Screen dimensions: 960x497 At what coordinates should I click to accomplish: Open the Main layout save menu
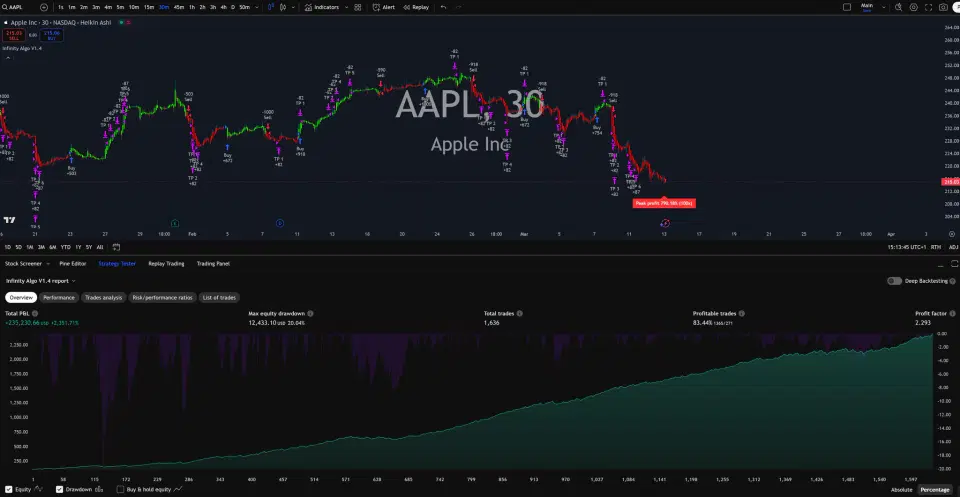pos(866,7)
